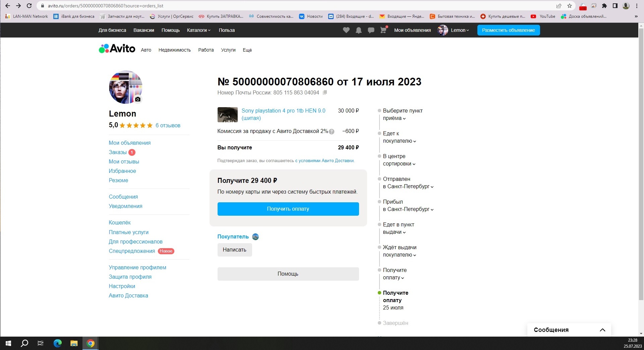The height and width of the screenshot is (350, 644).
Task: Open Мои объявления in top bar
Action: pyautogui.click(x=412, y=30)
